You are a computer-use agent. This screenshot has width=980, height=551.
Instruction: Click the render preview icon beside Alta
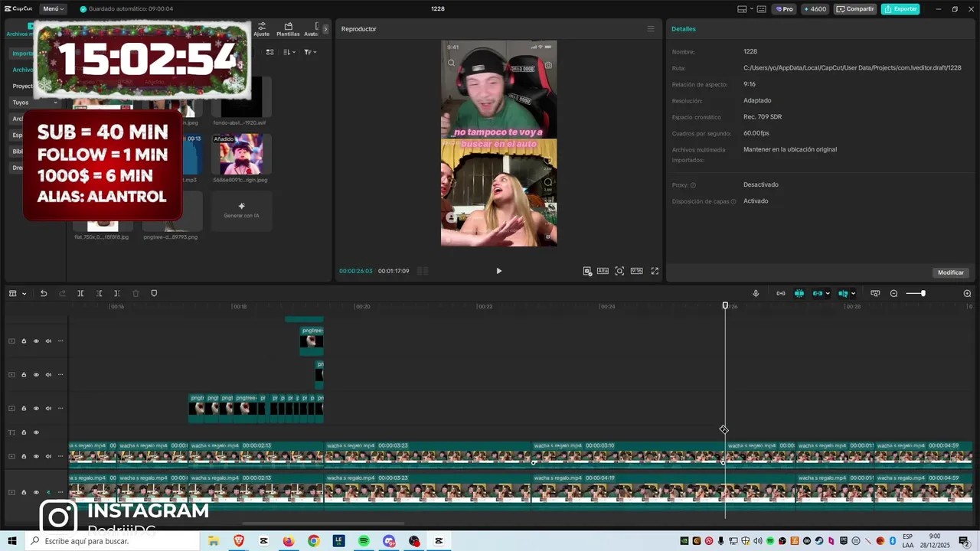point(587,271)
